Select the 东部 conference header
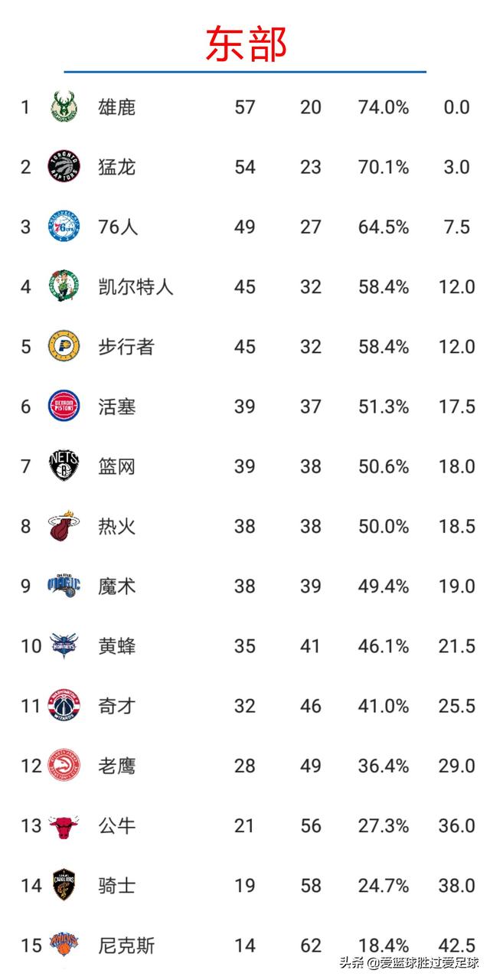Screen dimensions: 490x980 [x=246, y=44]
